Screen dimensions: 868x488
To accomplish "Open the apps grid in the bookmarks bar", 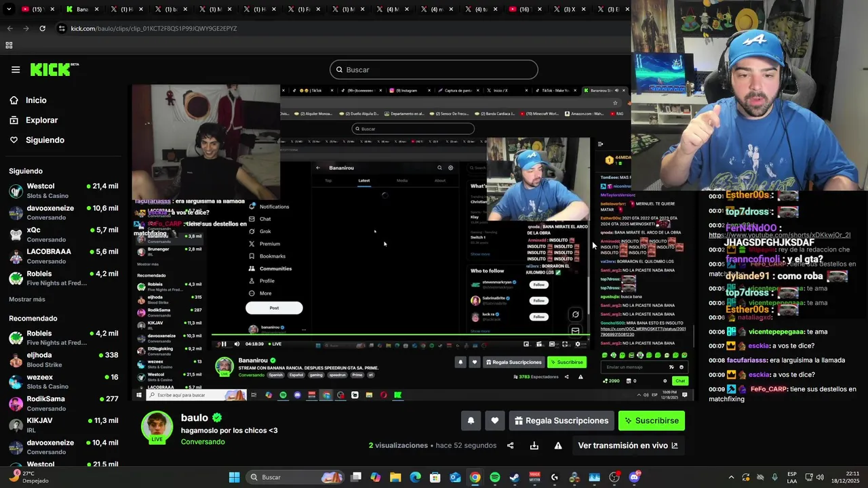I will coord(9,45).
